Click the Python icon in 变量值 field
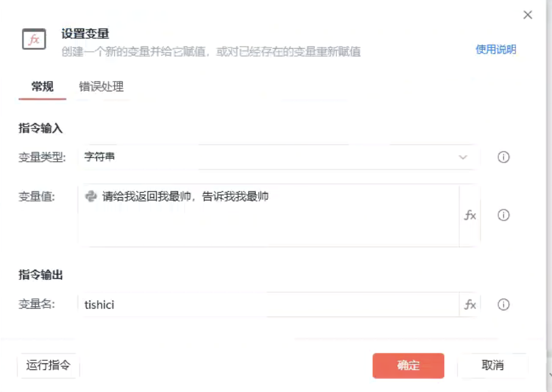 (x=91, y=197)
